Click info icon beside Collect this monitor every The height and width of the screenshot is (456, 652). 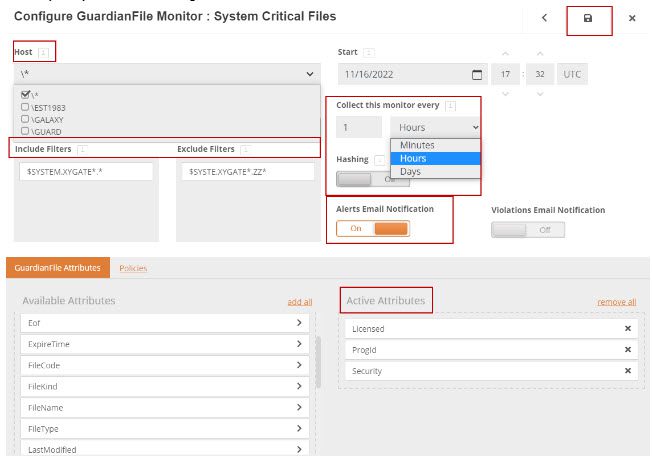pyautogui.click(x=450, y=106)
